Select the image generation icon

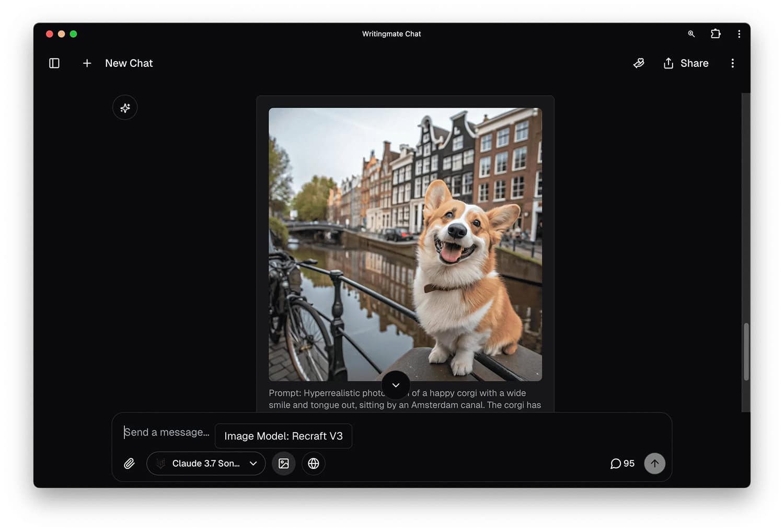pos(284,464)
